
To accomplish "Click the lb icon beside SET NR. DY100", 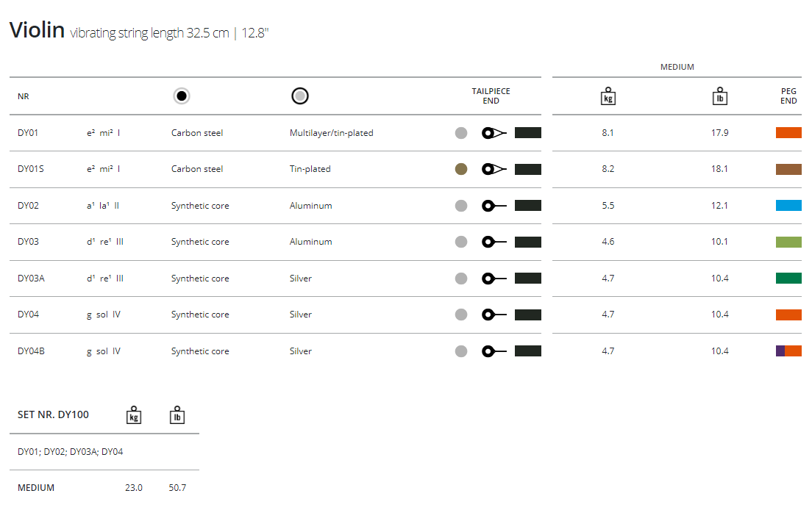I will (177, 415).
